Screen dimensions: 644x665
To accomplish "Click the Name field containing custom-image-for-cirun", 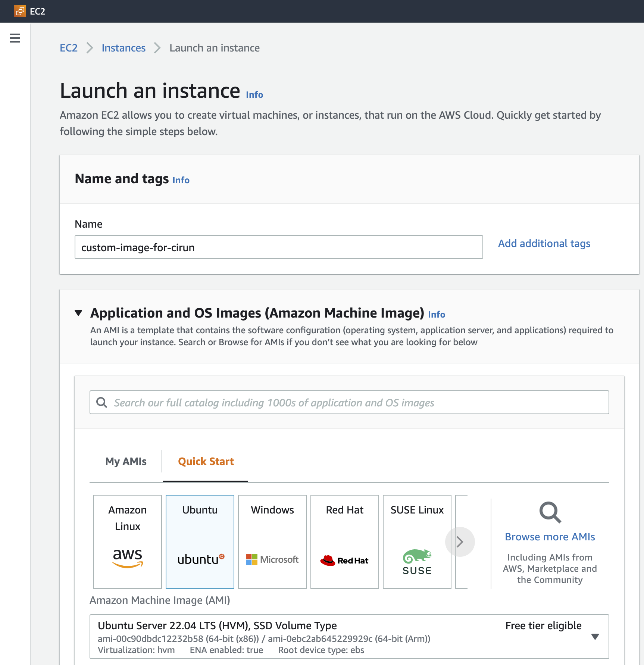I will (278, 247).
